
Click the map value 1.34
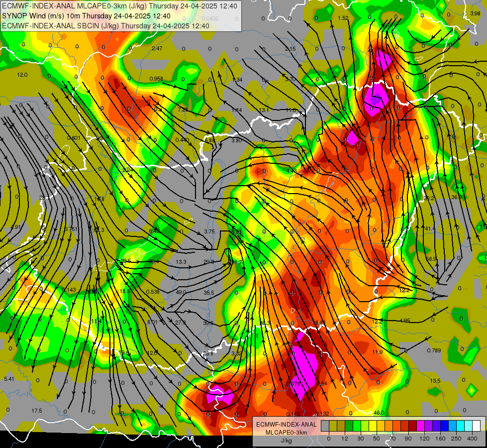[237, 80]
